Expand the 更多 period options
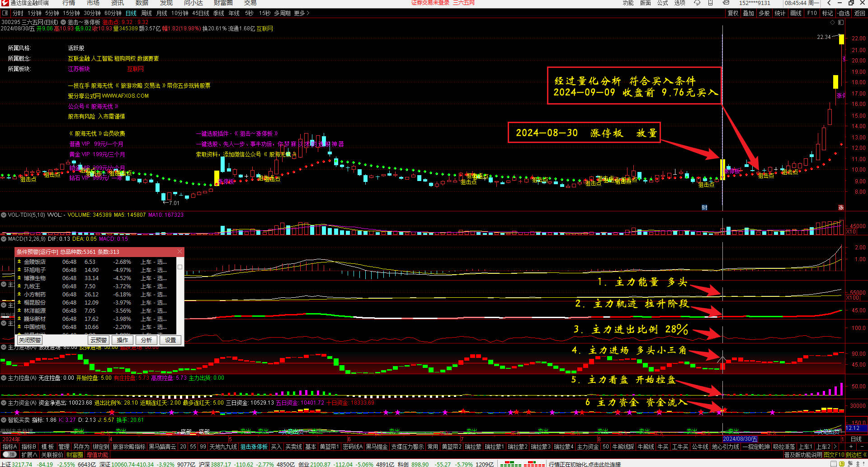Viewport: 868px width, 467px height. click(x=302, y=14)
